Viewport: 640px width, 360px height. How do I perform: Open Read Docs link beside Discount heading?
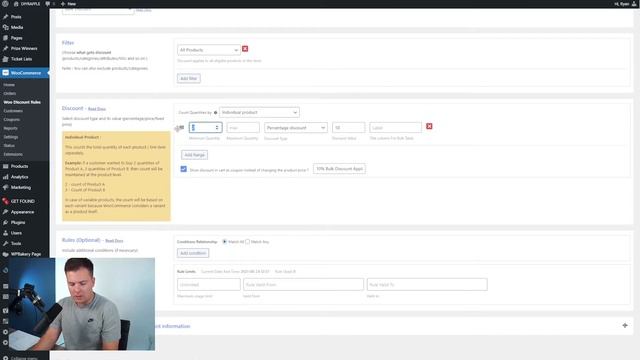click(x=97, y=109)
